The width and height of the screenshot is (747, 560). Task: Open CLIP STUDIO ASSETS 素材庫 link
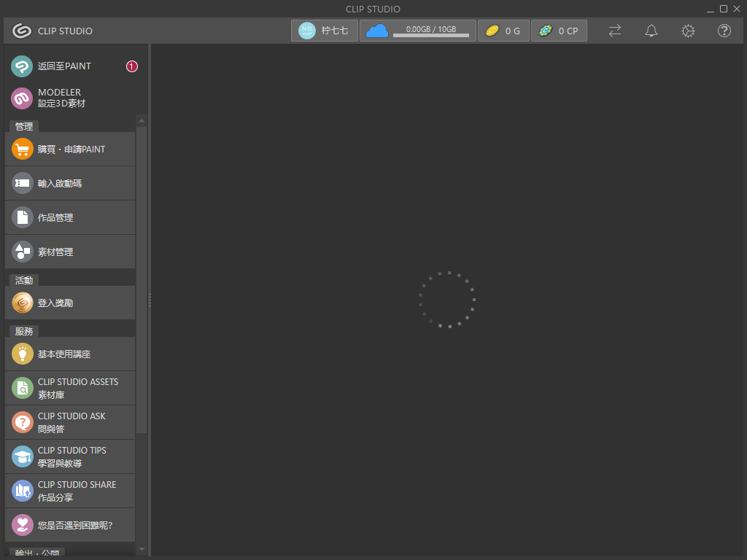coord(70,388)
